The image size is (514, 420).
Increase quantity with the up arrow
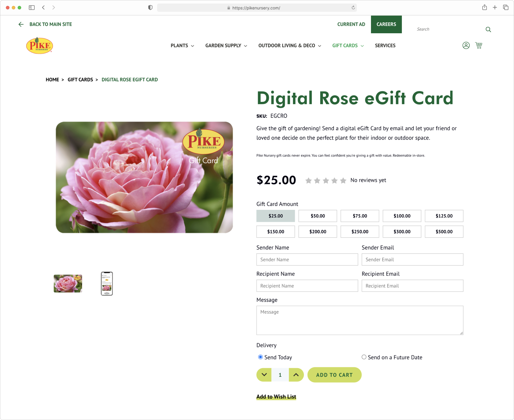[x=296, y=375]
